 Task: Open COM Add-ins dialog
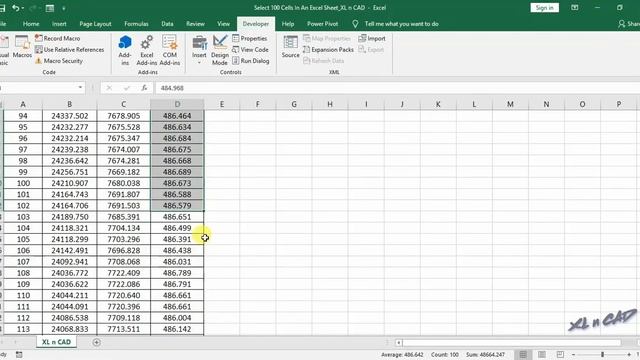(x=170, y=50)
